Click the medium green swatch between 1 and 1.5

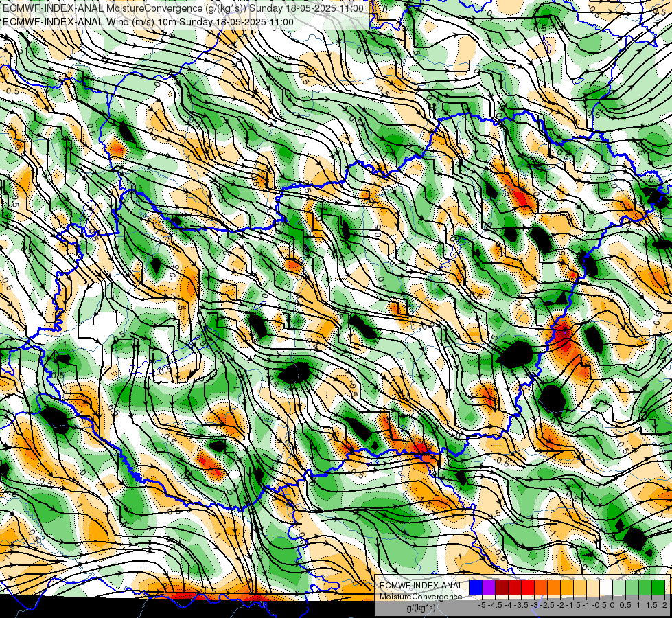click(x=645, y=587)
